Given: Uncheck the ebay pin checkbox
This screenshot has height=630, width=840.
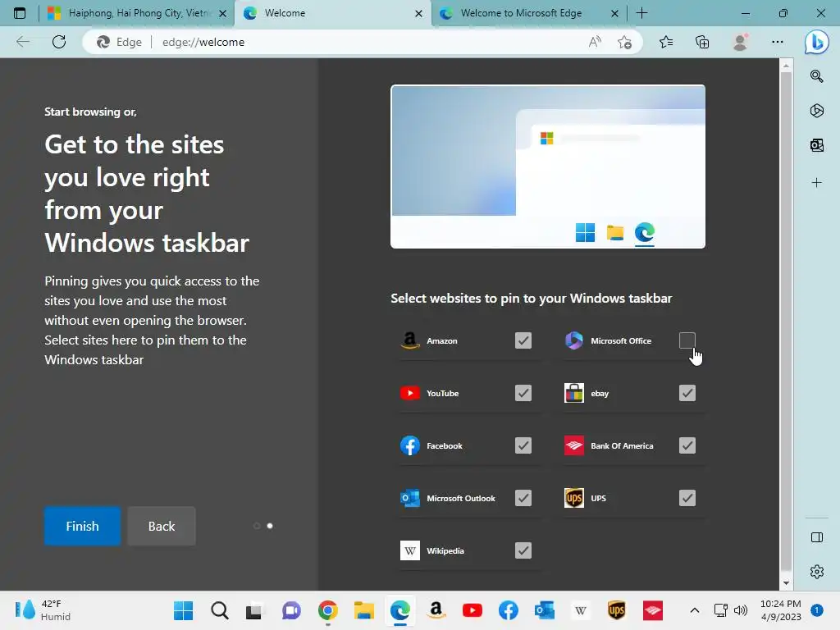Looking at the screenshot, I should 687,393.
